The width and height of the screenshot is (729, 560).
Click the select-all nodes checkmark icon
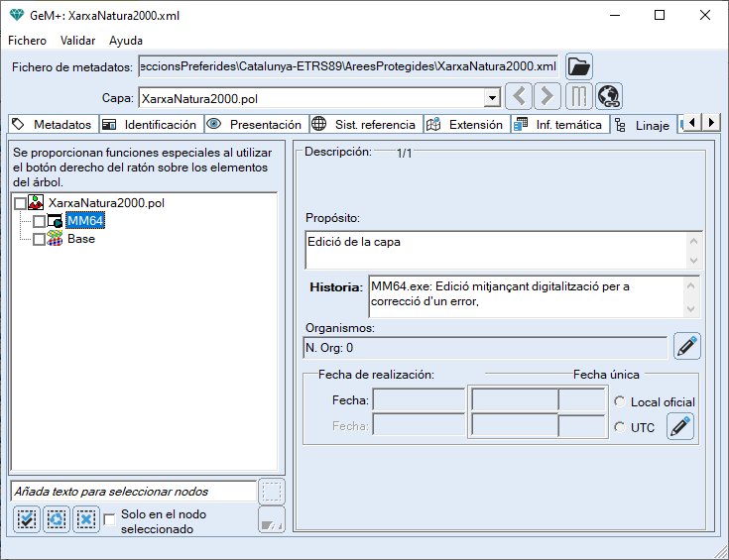click(27, 518)
